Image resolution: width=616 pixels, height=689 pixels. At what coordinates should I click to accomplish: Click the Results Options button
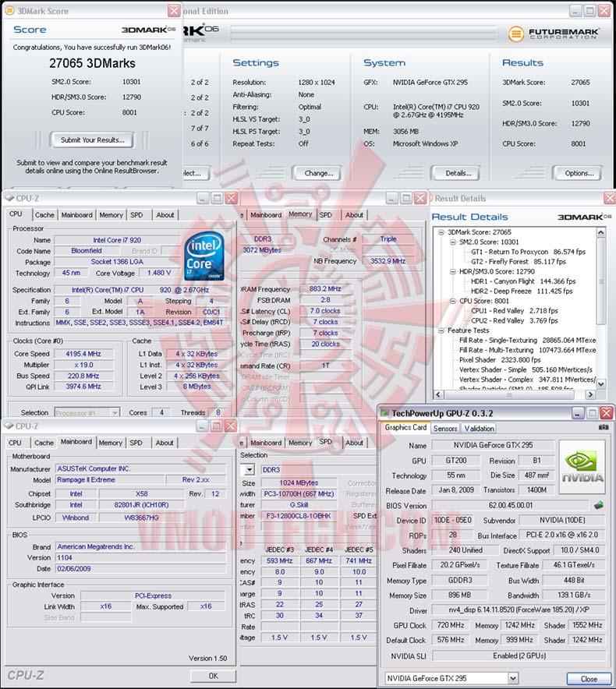pyautogui.click(x=579, y=173)
